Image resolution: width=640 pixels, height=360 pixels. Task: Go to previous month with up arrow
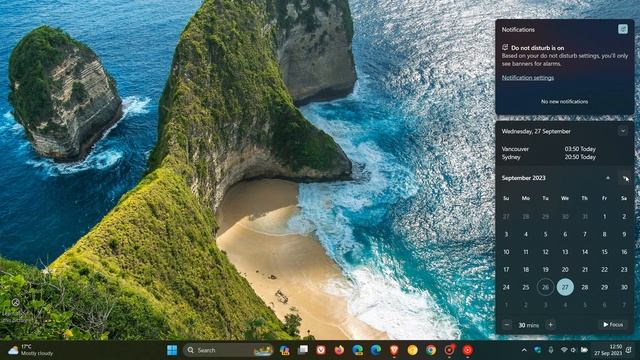pos(608,178)
